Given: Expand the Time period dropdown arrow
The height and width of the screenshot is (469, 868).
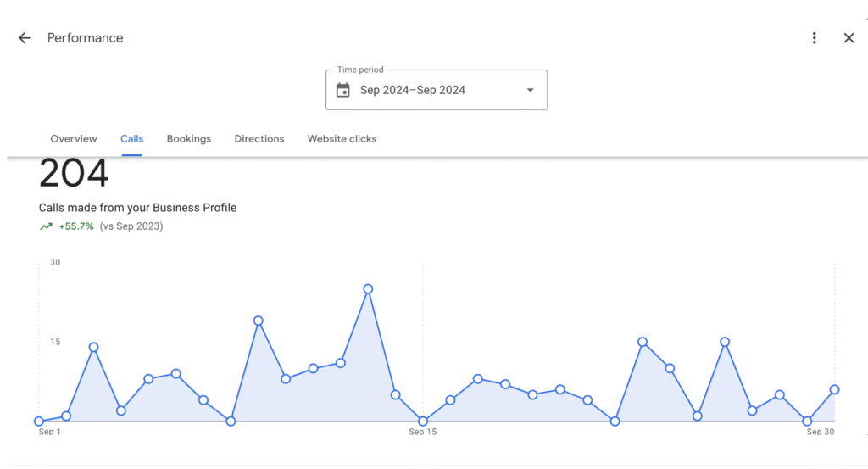Looking at the screenshot, I should click(x=531, y=90).
